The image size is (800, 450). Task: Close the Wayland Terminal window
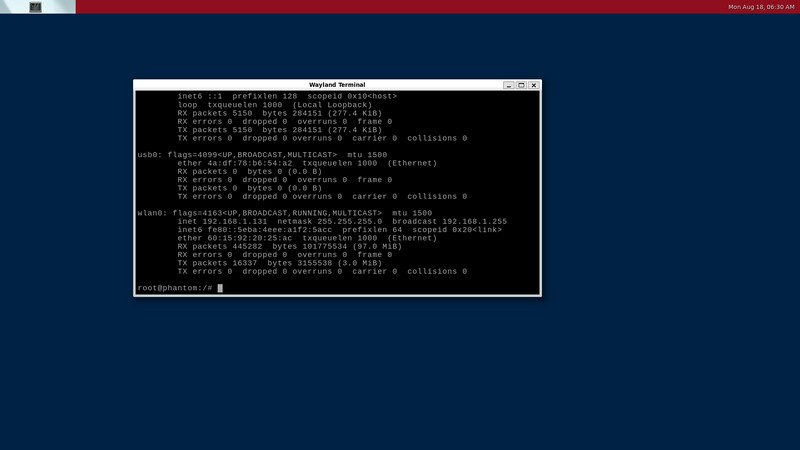[x=534, y=85]
